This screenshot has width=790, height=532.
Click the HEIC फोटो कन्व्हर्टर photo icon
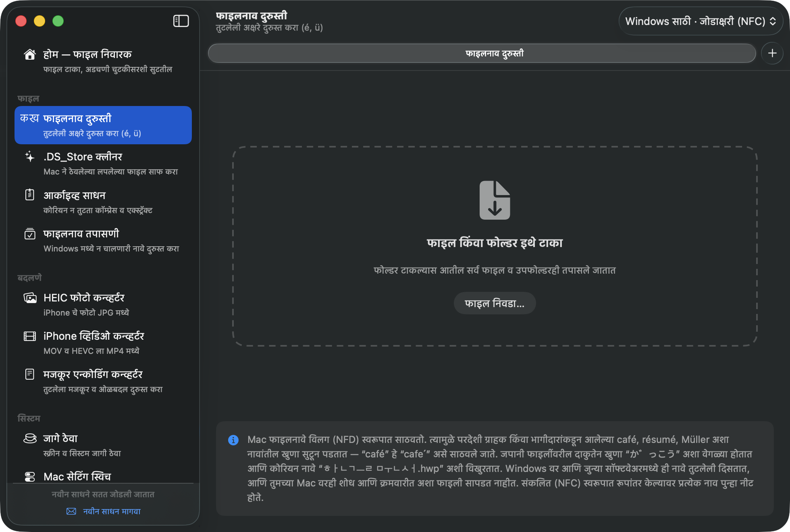(x=30, y=298)
